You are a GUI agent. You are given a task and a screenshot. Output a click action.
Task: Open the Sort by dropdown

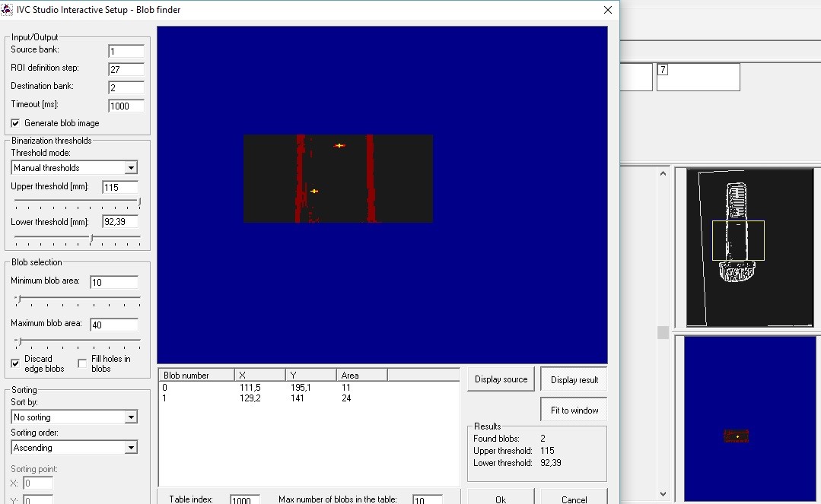tap(131, 417)
